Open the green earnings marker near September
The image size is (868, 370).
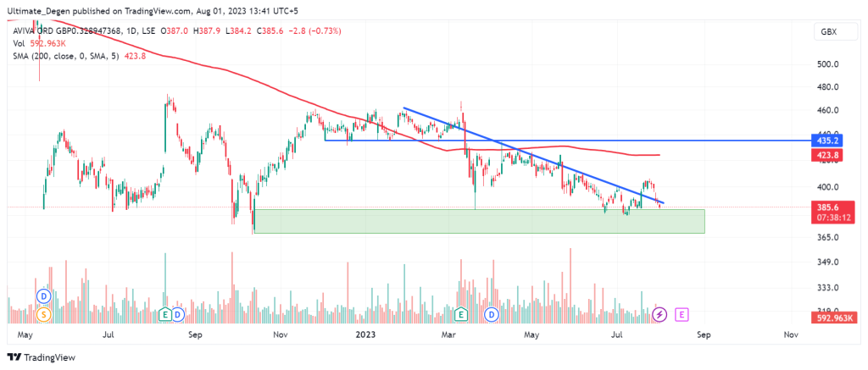[x=165, y=315]
